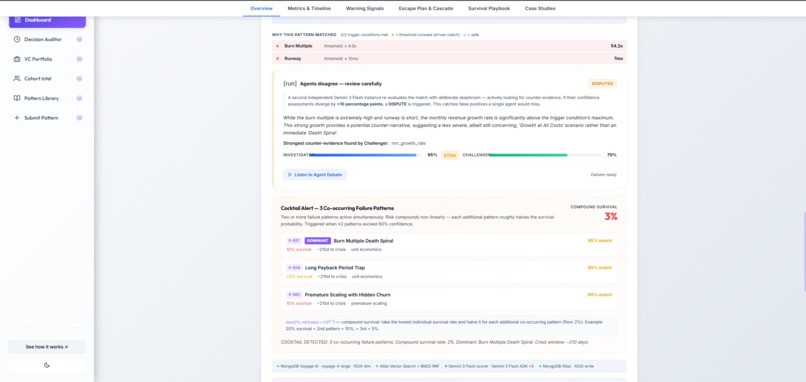Click the Investigator 95% confidence value
This screenshot has height=382, width=806.
(x=432, y=155)
